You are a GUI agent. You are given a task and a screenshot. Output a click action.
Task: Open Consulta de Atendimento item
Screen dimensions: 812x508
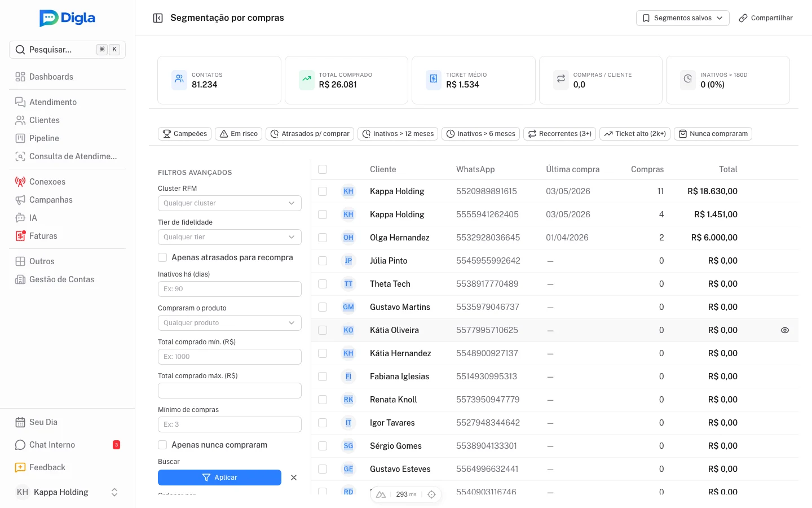click(67, 156)
